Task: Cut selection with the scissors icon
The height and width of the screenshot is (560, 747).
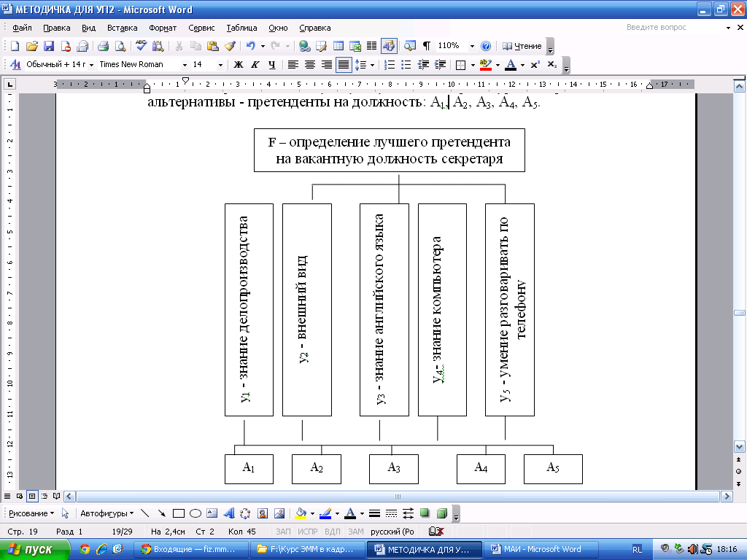Action: coord(179,46)
